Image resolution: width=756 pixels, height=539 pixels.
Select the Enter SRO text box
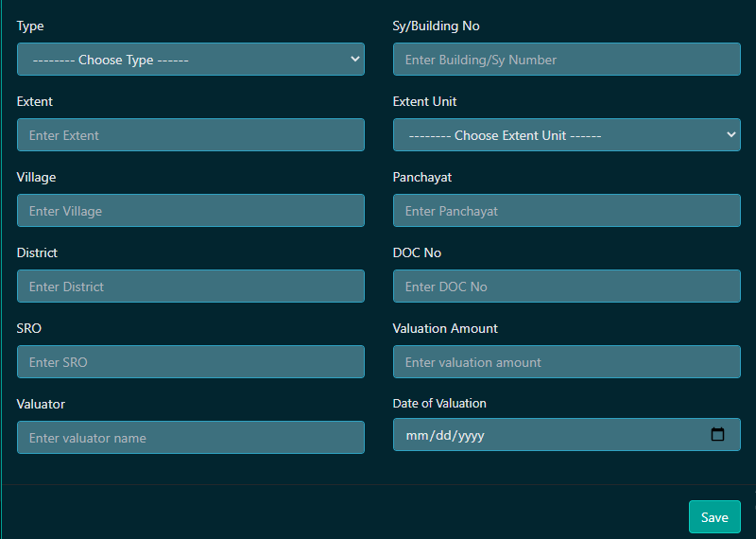click(191, 362)
